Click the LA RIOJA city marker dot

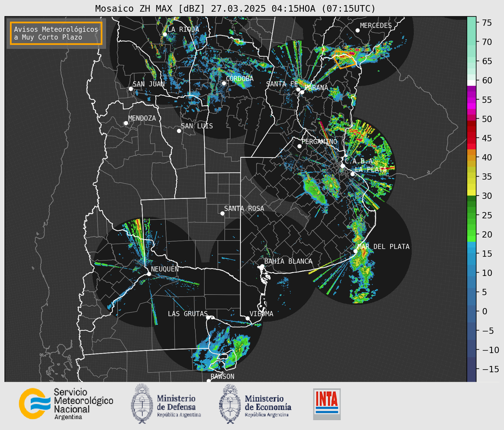165,34
